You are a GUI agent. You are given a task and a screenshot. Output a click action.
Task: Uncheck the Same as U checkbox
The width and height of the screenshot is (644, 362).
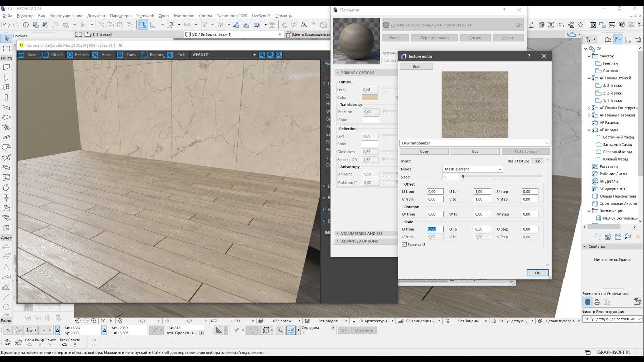[404, 244]
